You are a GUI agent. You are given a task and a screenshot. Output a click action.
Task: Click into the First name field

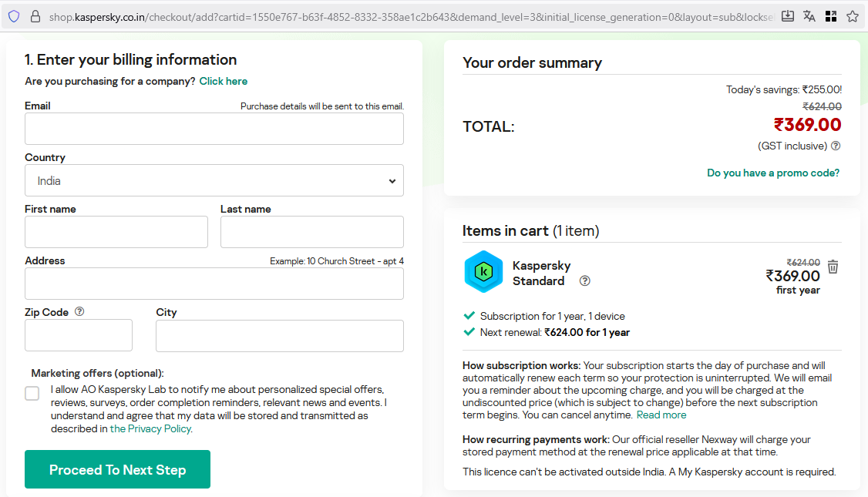[116, 232]
